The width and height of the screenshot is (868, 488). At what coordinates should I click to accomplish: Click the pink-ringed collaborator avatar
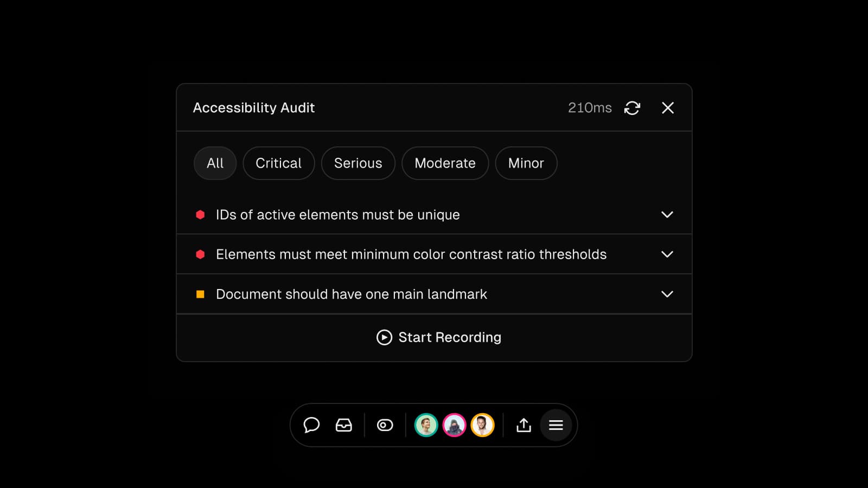click(x=454, y=425)
